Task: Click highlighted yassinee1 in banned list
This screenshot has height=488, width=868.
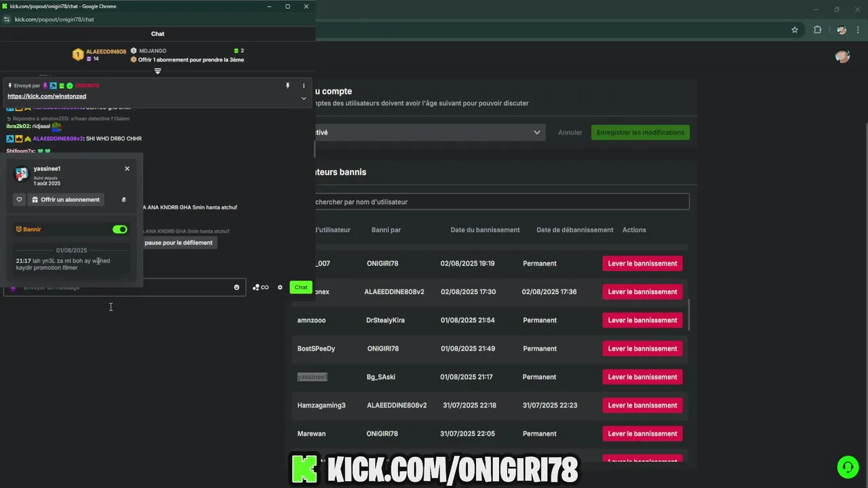Action: tap(312, 377)
